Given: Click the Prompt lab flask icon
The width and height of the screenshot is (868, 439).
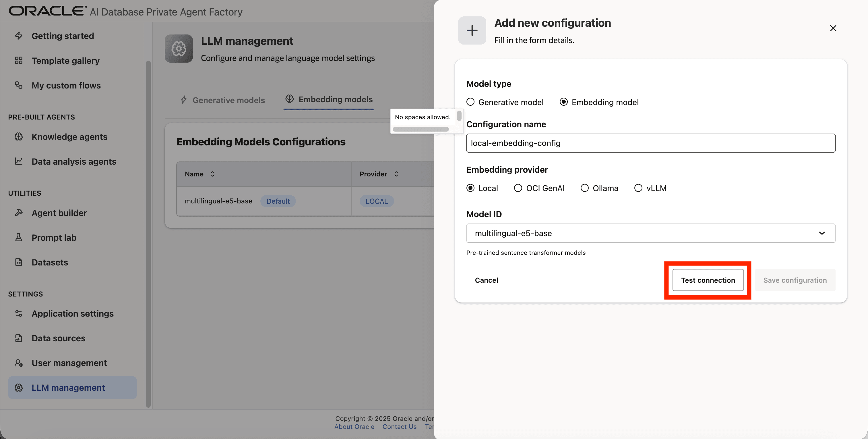Looking at the screenshot, I should pos(19,238).
